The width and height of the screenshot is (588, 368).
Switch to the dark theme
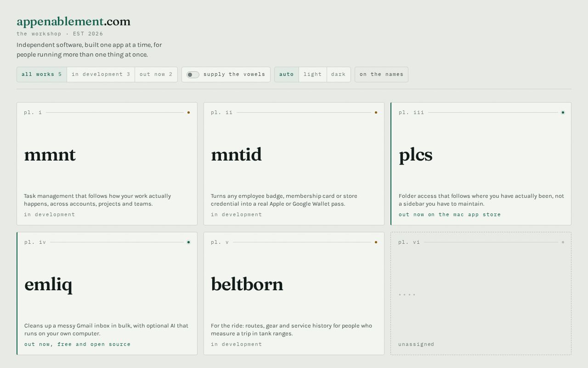pos(339,75)
